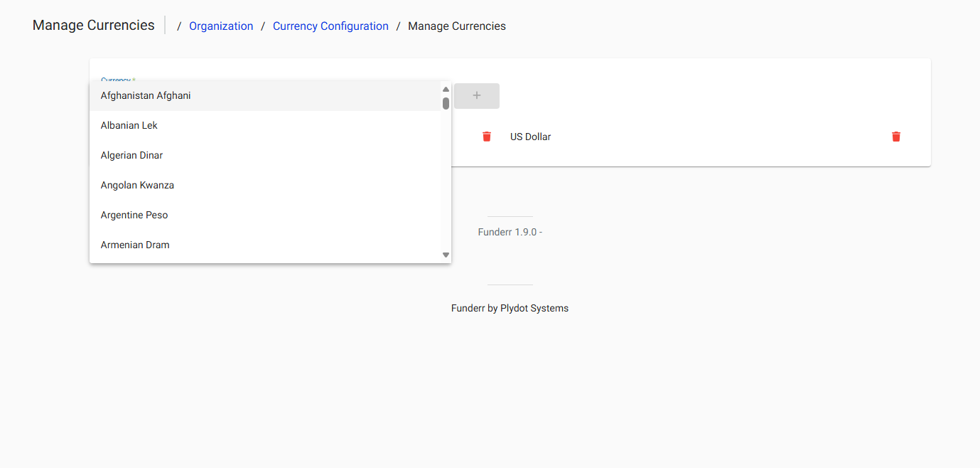Screen dimensions: 980x468
Task: Select Angolan Kwanza from the dropdown
Action: pyautogui.click(x=137, y=185)
